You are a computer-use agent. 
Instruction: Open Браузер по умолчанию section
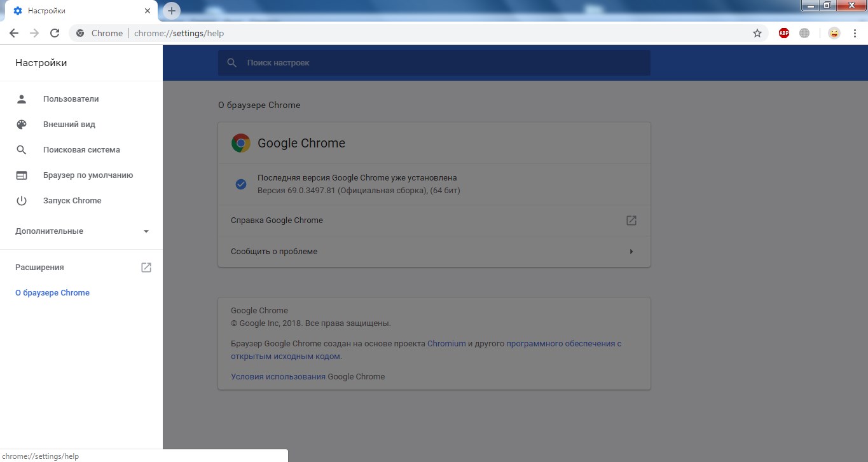[x=81, y=175]
